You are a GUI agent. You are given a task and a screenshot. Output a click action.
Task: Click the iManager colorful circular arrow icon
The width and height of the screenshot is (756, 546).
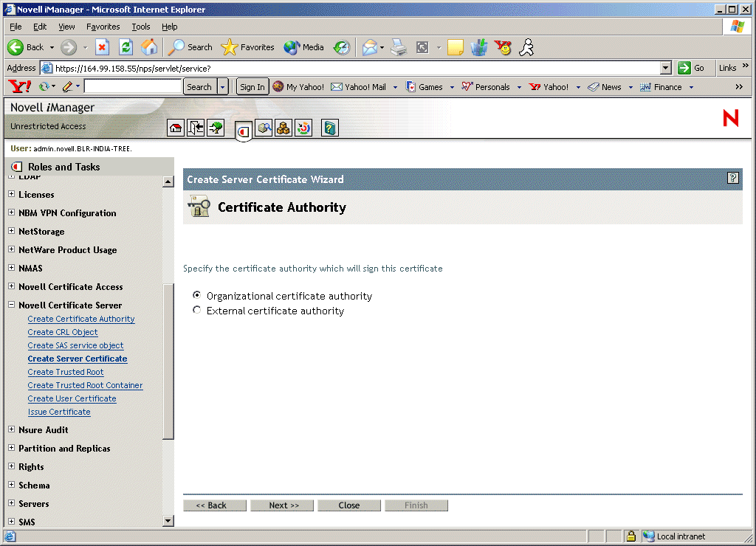coord(303,128)
